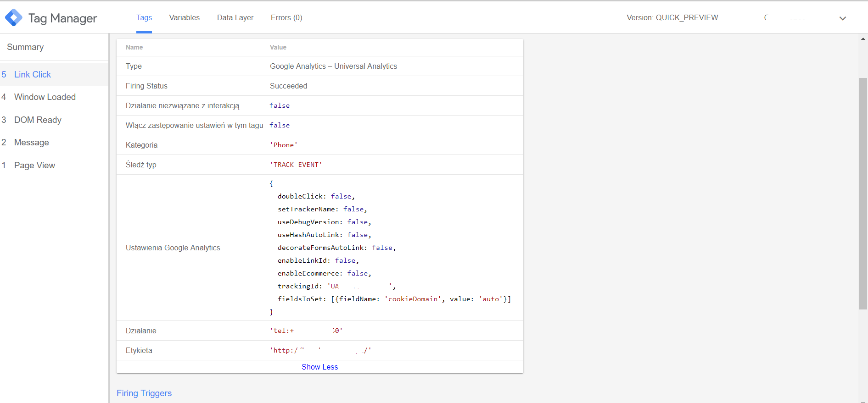Image resolution: width=868 pixels, height=403 pixels.
Task: Click the decorateFormsAutoLink: false line
Action: tap(337, 248)
